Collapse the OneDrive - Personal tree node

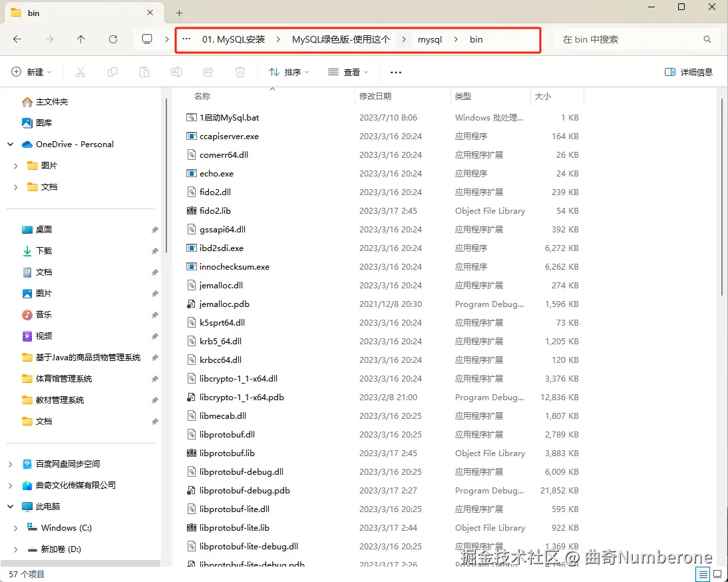coord(10,145)
